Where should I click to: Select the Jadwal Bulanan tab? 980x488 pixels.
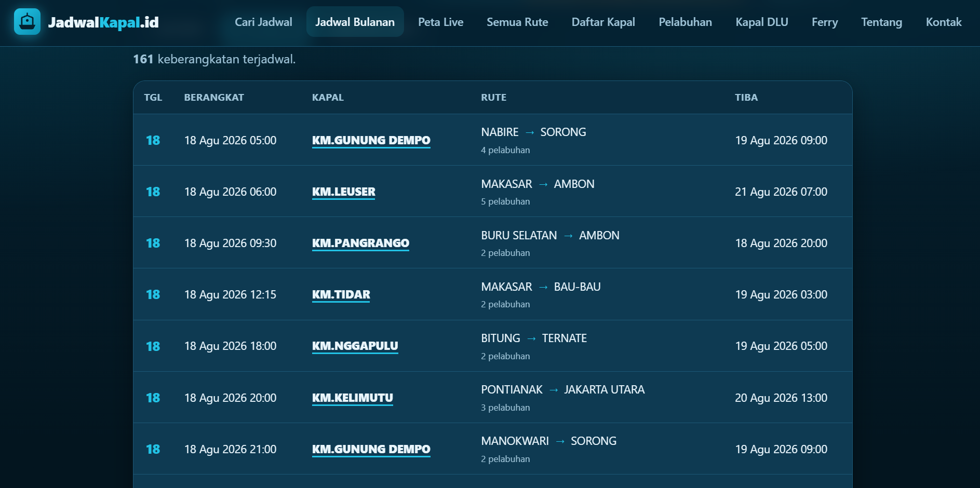pos(355,22)
